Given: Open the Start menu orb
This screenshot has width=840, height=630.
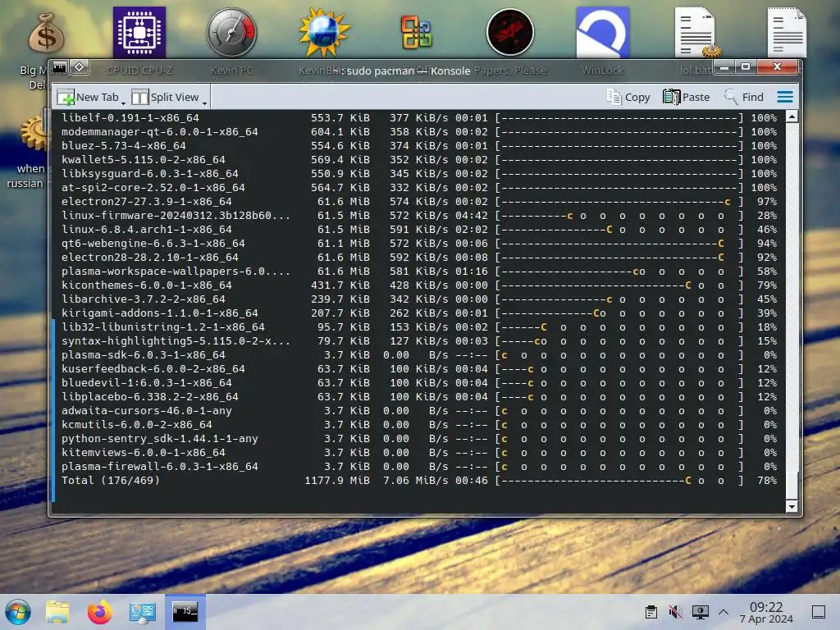Looking at the screenshot, I should [x=18, y=612].
